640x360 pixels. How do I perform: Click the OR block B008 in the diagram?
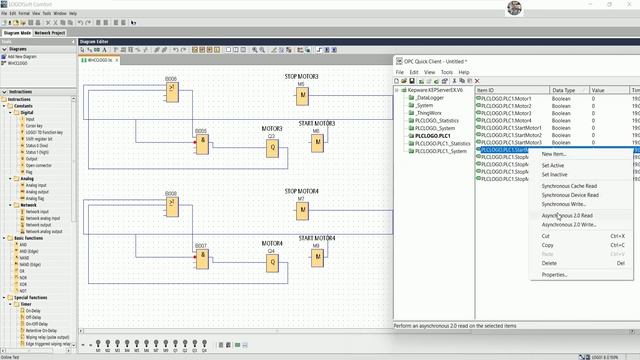point(172,207)
